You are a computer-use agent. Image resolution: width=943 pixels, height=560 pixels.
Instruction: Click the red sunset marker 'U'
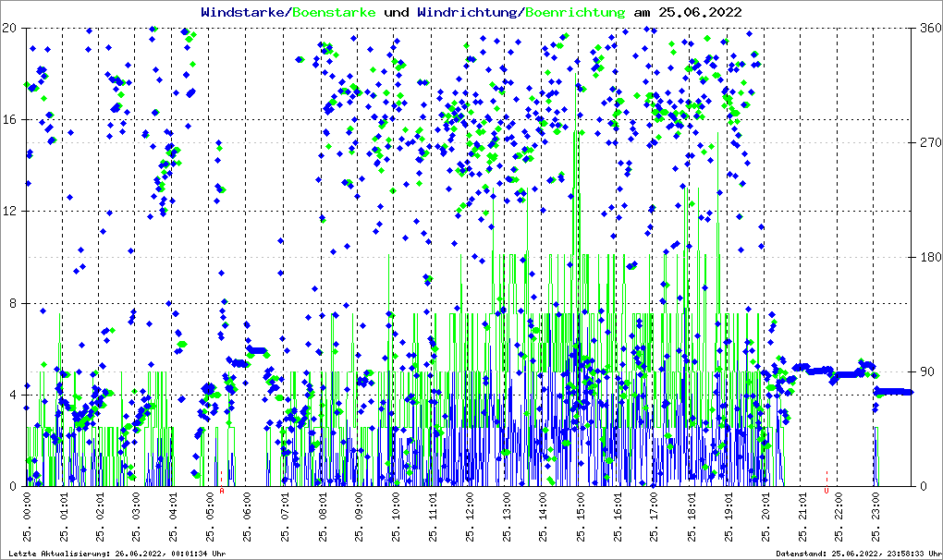827,491
